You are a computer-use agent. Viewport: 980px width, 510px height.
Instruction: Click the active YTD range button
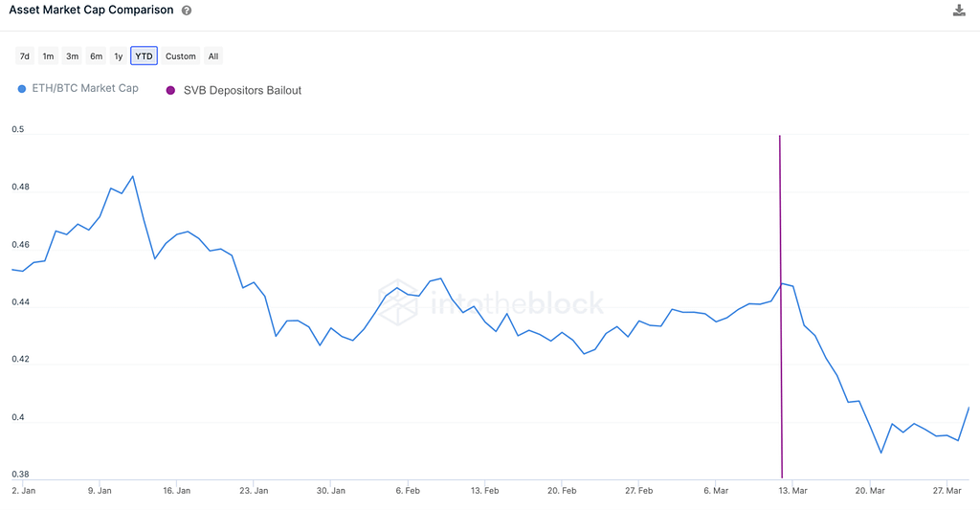(144, 56)
